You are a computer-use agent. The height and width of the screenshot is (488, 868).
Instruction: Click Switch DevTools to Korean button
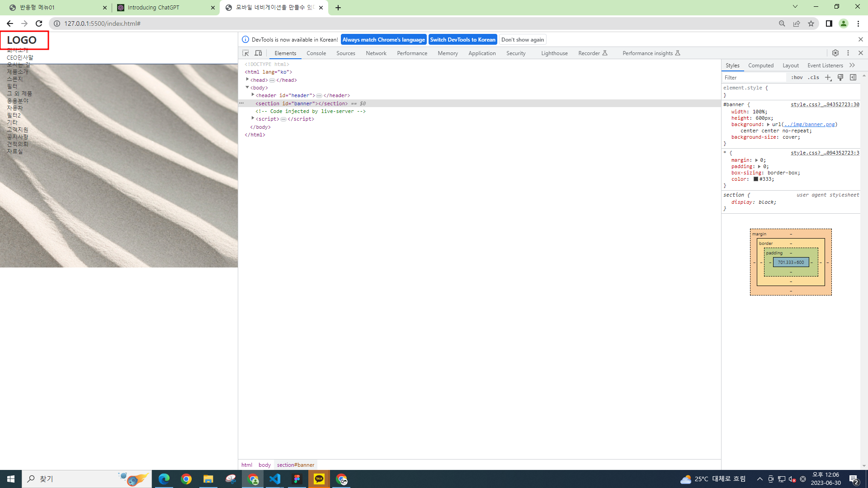(x=462, y=40)
